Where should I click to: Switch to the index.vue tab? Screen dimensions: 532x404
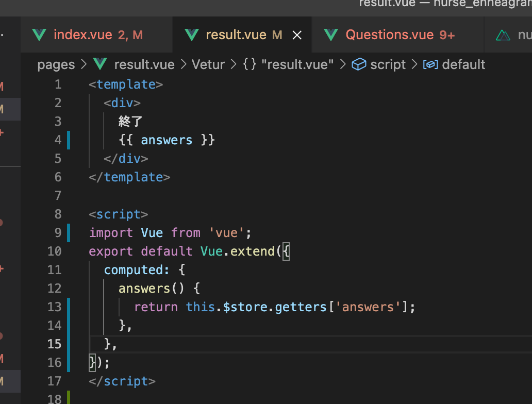tap(82, 35)
